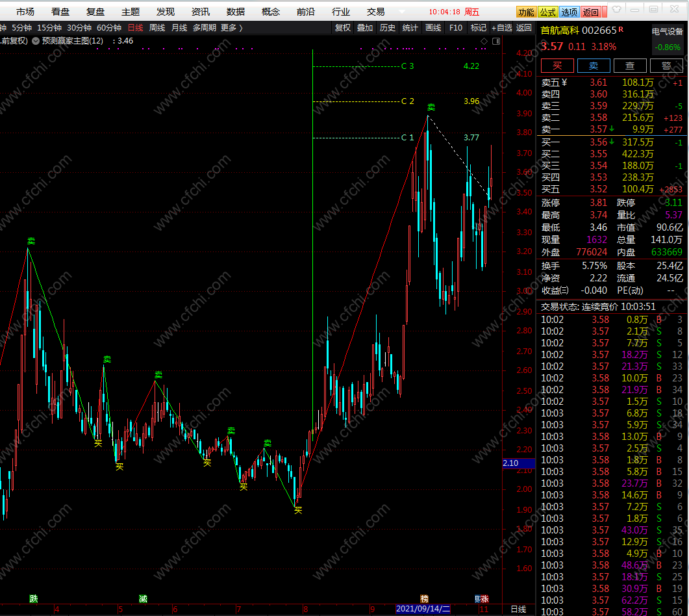689x616 pixels.
Task: Click the 2021/09/14/二 date marker on timeline
Action: [x=423, y=609]
